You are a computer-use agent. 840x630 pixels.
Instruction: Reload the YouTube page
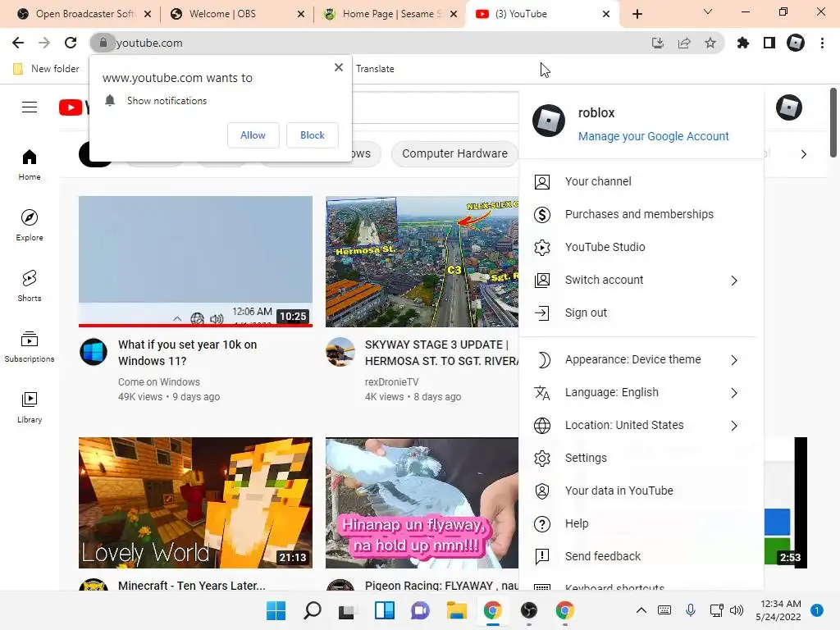coord(71,43)
